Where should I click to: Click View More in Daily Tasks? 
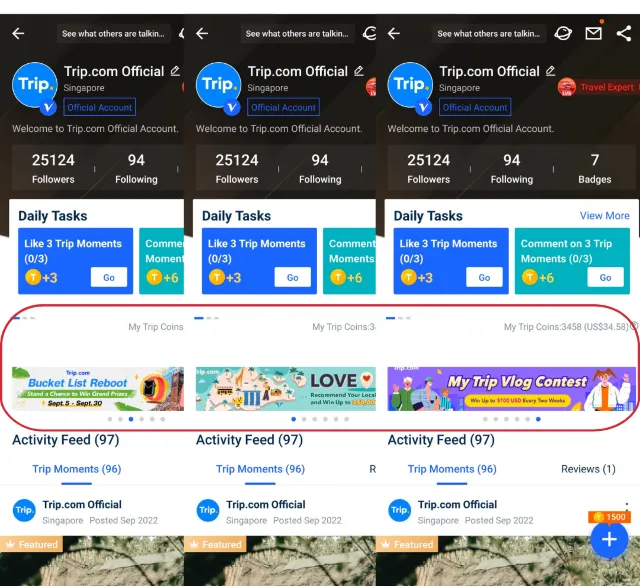(604, 216)
